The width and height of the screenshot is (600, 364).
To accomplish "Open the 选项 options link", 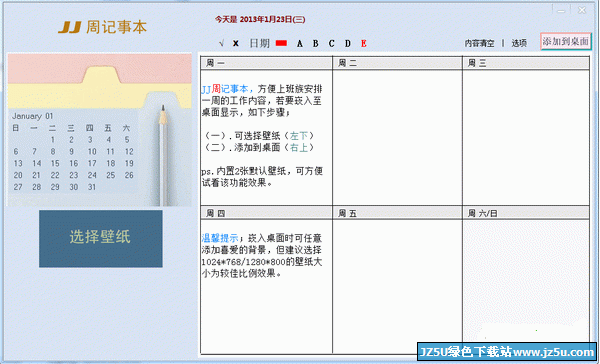I will [x=519, y=43].
